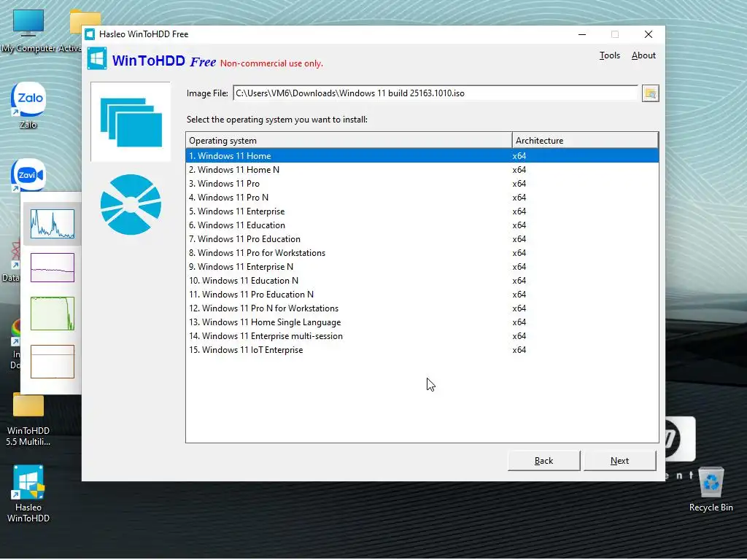The width and height of the screenshot is (747, 560).
Task: Select 6. Windows 11 Education
Action: point(422,225)
